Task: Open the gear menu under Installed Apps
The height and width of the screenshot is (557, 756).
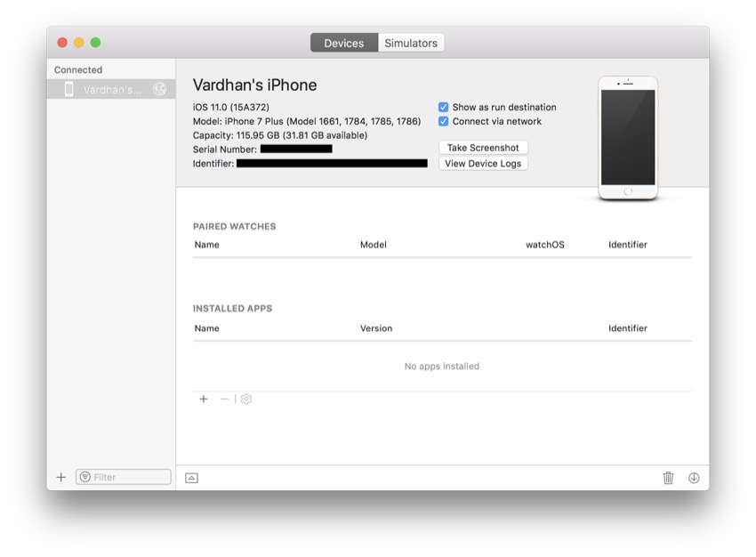Action: 245,399
